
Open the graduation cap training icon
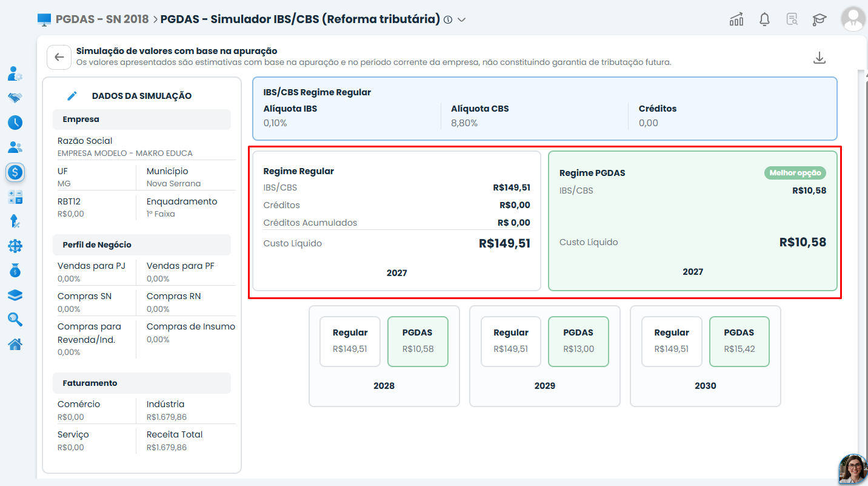(820, 19)
